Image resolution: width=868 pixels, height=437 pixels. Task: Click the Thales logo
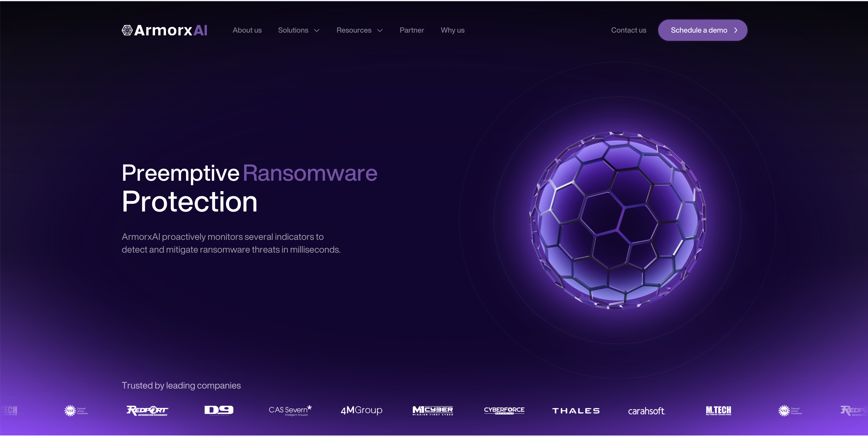[x=576, y=411]
